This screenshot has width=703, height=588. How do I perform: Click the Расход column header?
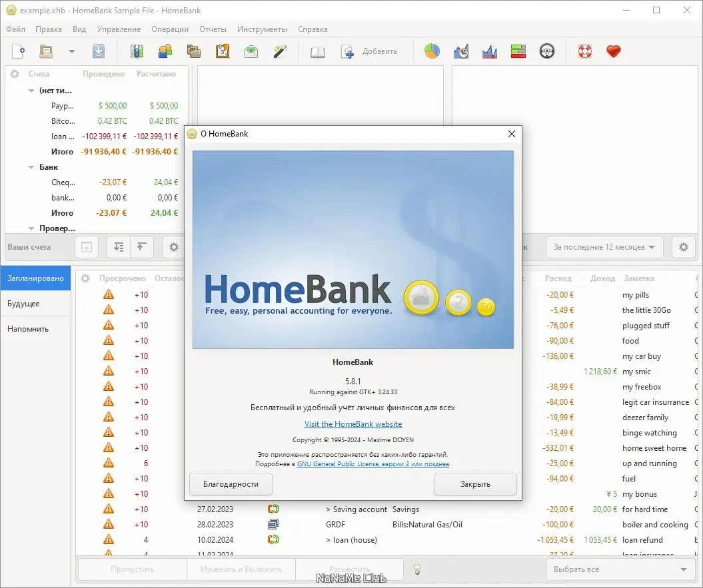tap(558, 278)
